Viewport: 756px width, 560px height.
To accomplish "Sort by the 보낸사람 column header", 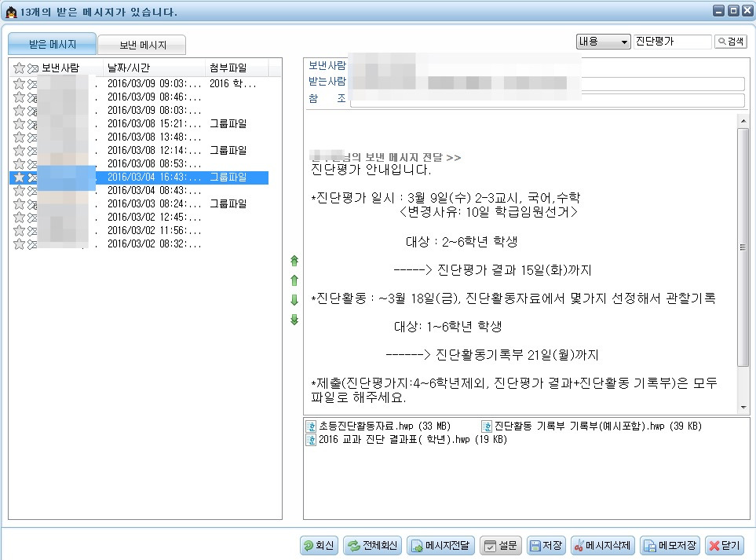I will click(60, 68).
